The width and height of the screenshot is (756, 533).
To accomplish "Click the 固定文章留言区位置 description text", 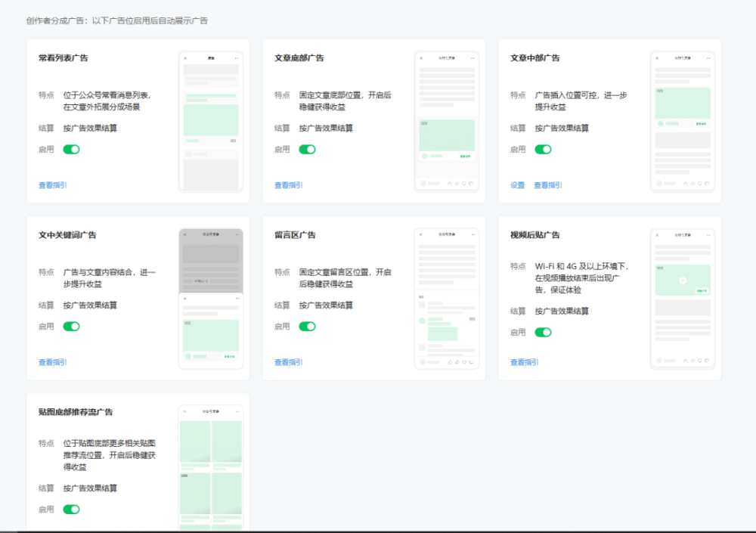I will click(x=345, y=277).
